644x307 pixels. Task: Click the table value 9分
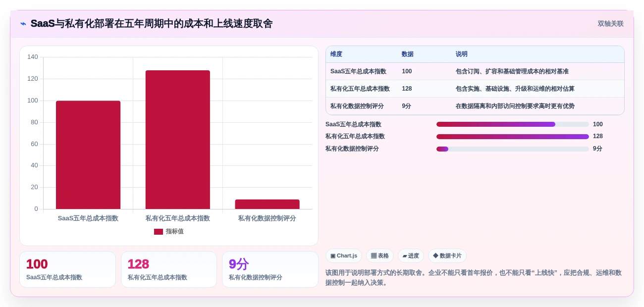point(406,106)
